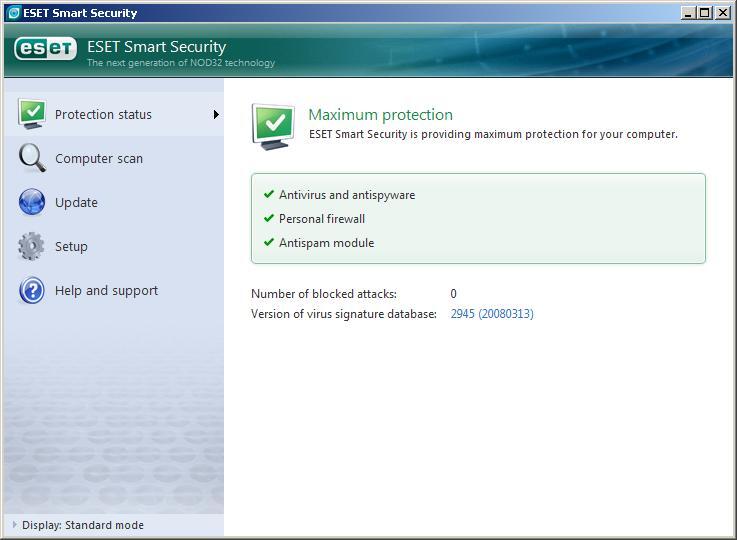Open the Setup section

coord(114,246)
